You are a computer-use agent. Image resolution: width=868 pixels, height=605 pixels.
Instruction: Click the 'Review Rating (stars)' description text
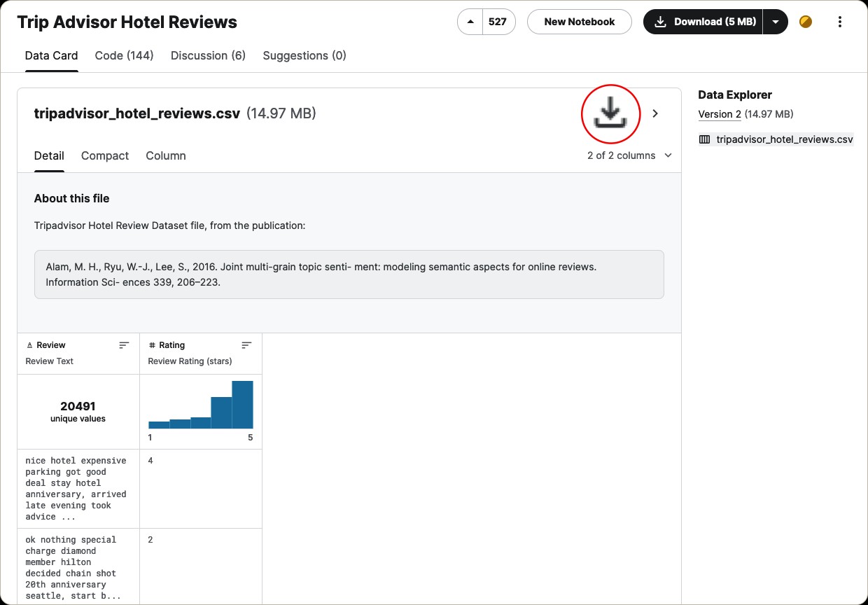pyautogui.click(x=190, y=361)
